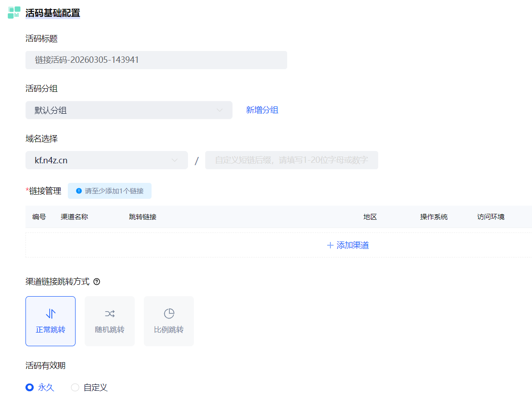Click the 活码基础配置 header icon
The width and height of the screenshot is (532, 409).
click(x=14, y=12)
